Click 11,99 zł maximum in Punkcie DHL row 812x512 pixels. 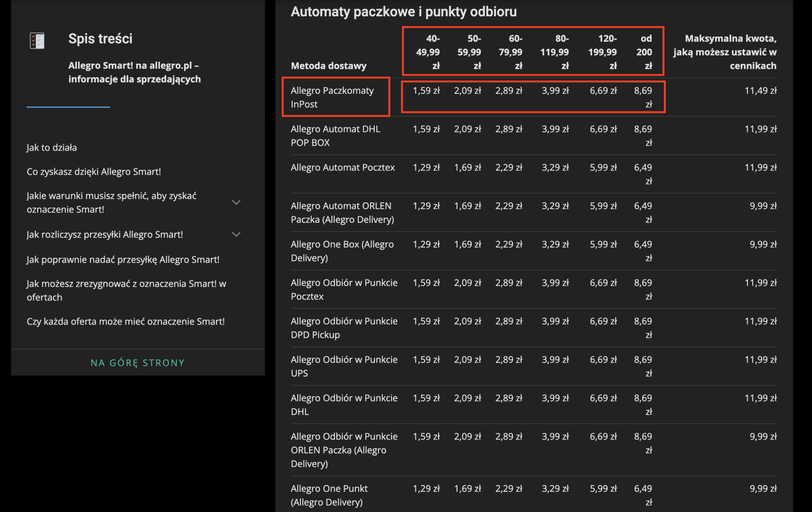(760, 398)
